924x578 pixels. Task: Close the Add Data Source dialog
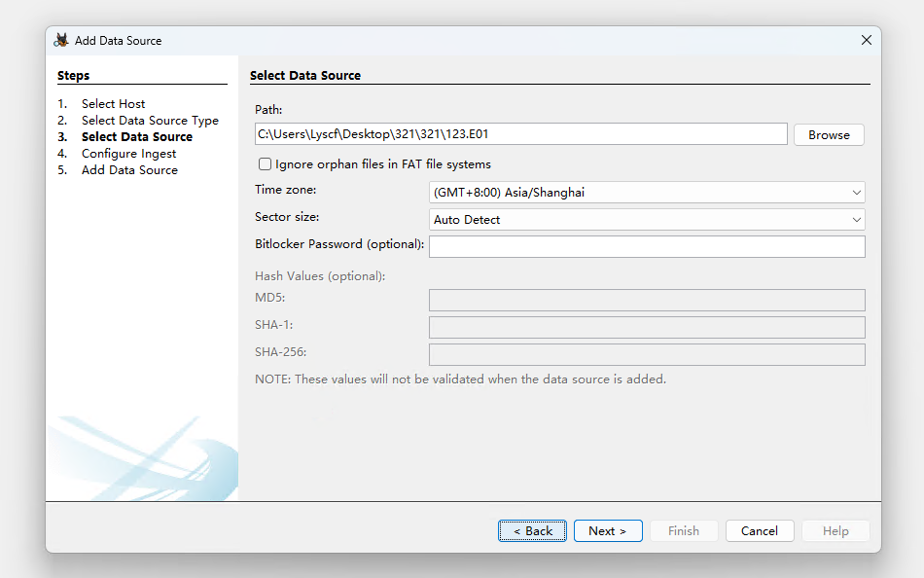pos(867,40)
